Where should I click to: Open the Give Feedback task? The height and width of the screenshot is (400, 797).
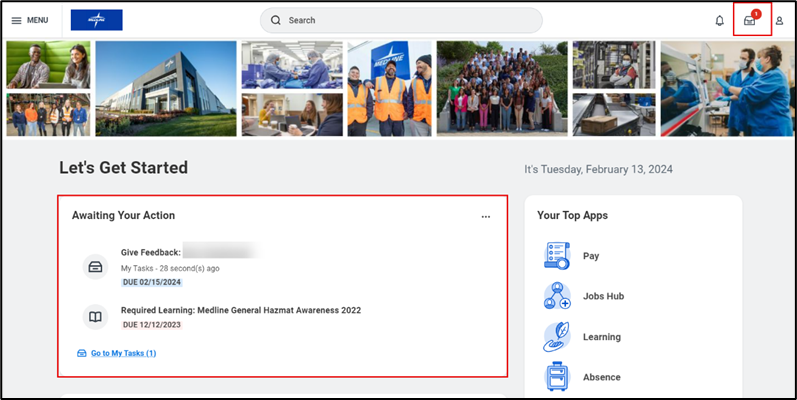click(x=157, y=253)
